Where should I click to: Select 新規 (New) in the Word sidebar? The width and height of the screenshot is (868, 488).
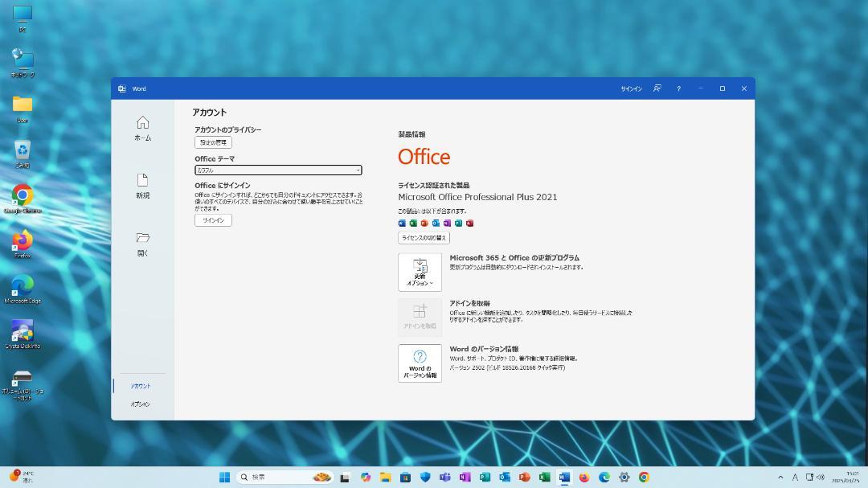pos(143,186)
